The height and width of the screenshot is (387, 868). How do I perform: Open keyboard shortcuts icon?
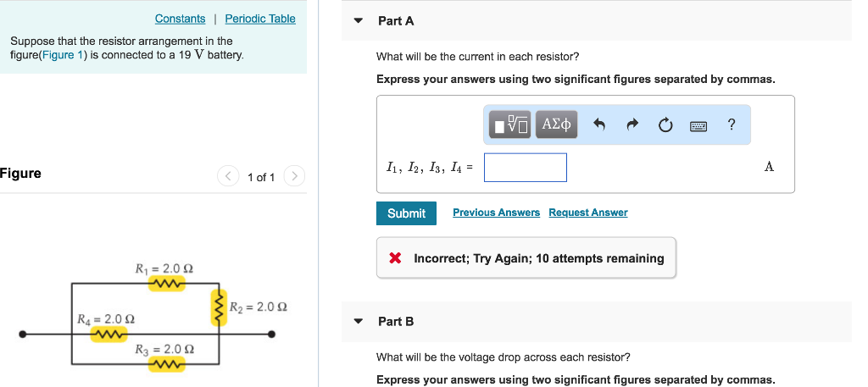[698, 126]
